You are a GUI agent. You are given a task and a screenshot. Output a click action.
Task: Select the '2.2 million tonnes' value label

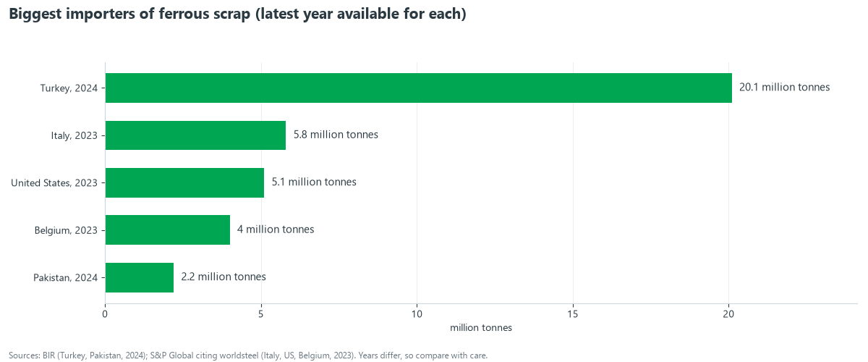[224, 277]
